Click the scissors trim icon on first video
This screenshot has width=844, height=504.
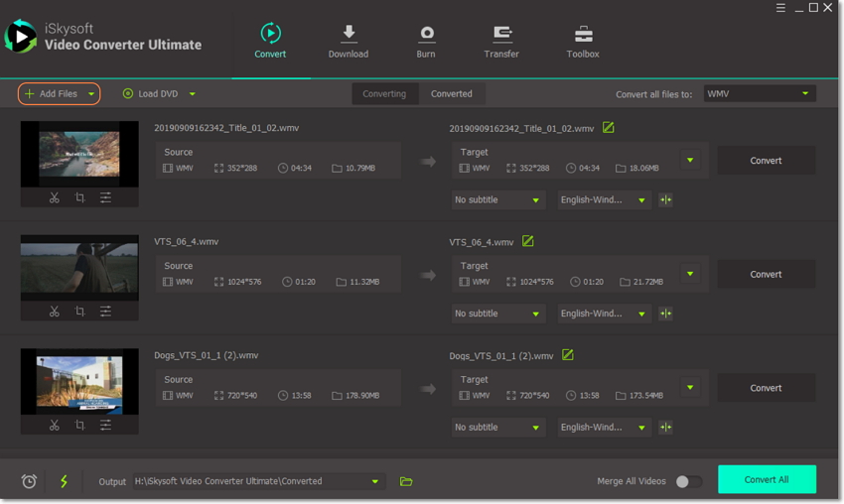click(x=55, y=198)
